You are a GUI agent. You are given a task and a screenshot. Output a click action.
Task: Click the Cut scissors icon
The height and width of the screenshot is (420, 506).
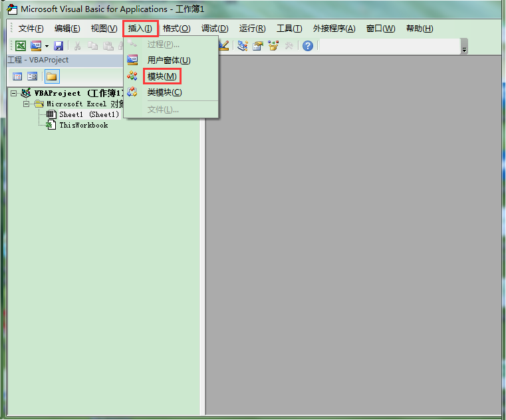pyautogui.click(x=77, y=46)
